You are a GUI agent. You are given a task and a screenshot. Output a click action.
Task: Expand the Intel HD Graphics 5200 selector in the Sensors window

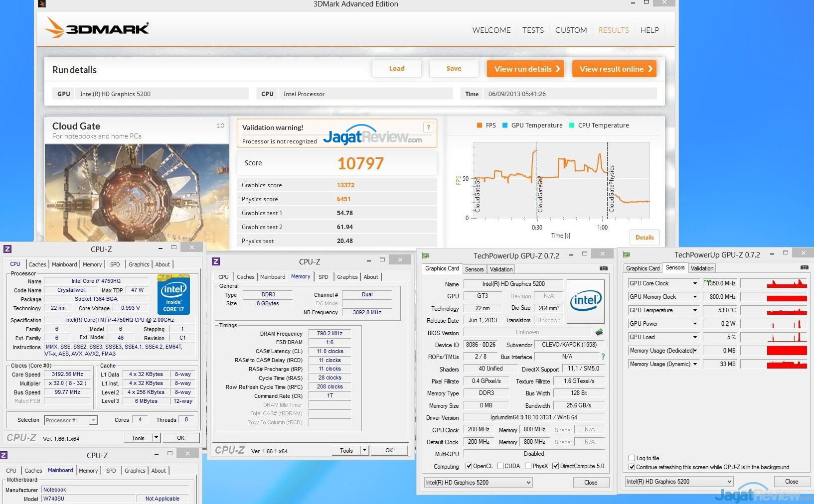click(729, 482)
